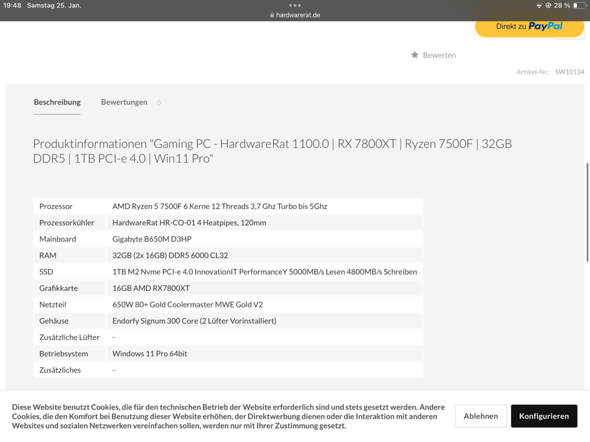
Task: Tap the hardwarerat.de address bar
Action: click(295, 15)
